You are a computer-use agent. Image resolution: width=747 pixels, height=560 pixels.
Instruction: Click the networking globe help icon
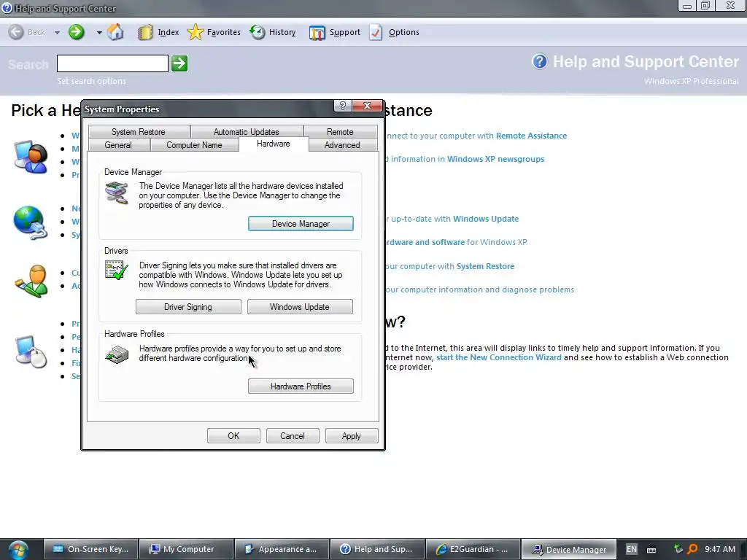pos(31,222)
